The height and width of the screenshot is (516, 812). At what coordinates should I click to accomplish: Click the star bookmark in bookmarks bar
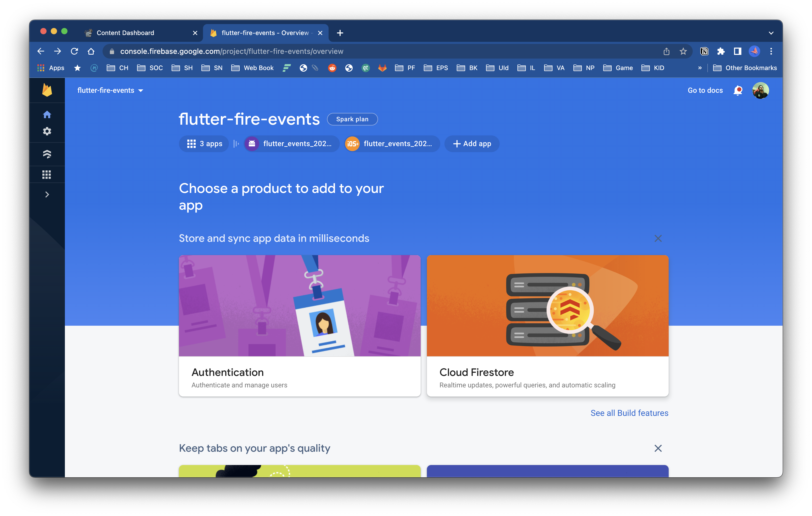[77, 68]
